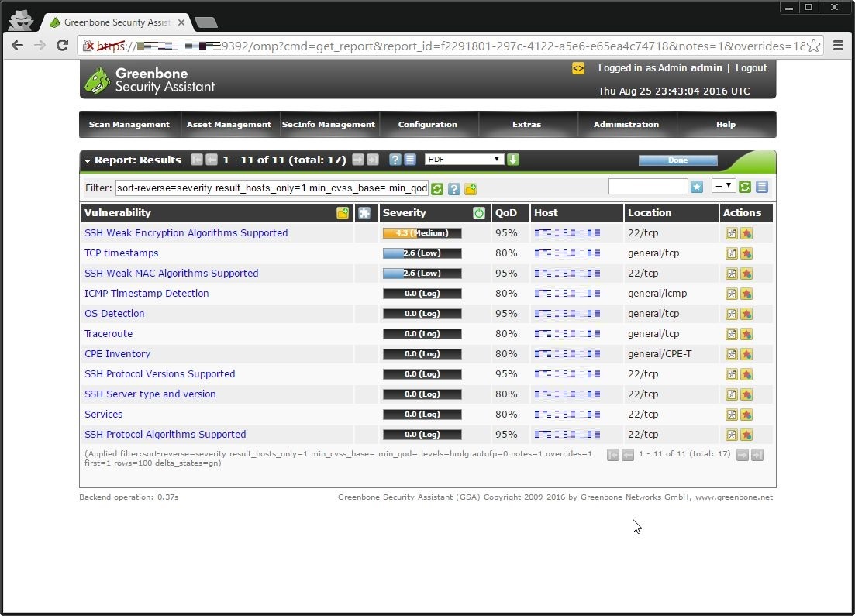Go back in browser history
Screen dimensions: 855x616
tap(18, 45)
